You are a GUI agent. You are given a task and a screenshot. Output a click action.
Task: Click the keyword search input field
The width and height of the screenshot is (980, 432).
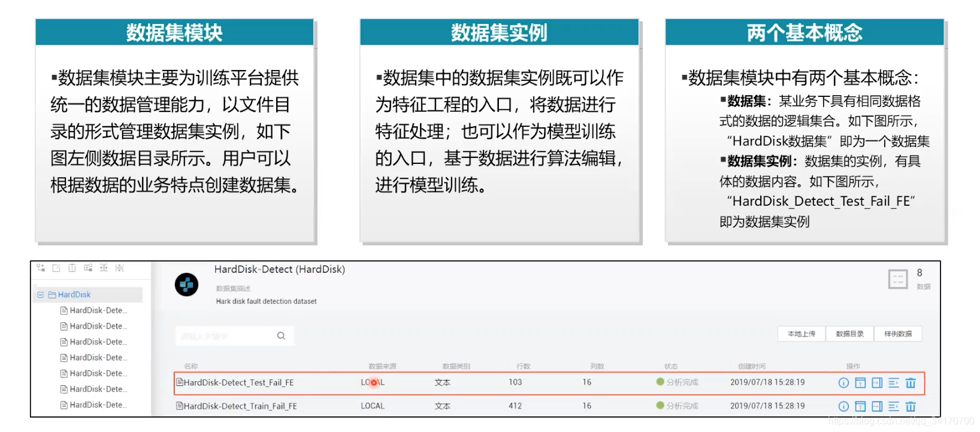(x=235, y=336)
